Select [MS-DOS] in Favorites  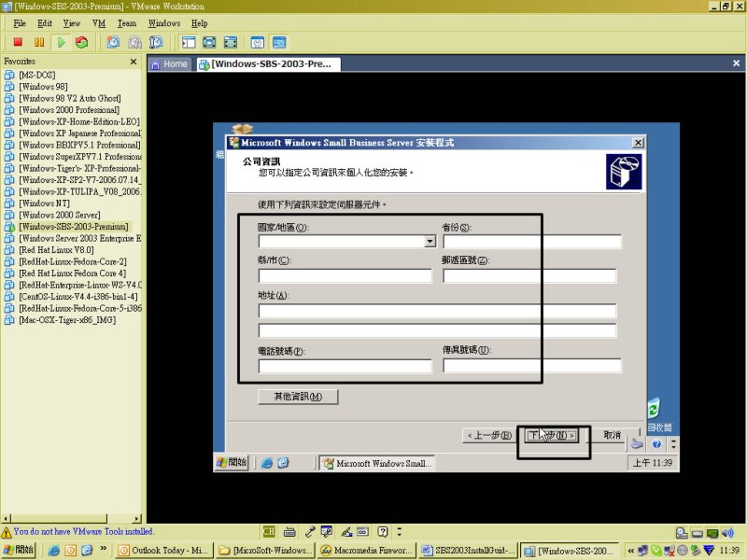[x=37, y=75]
